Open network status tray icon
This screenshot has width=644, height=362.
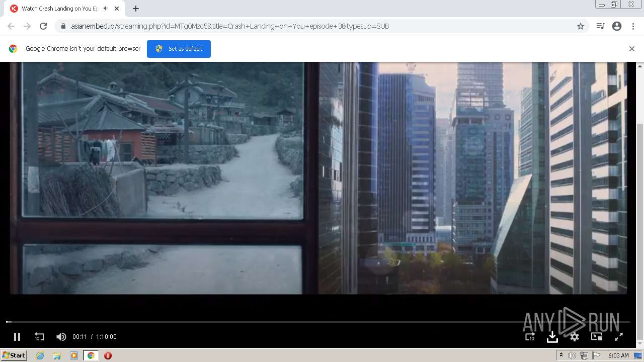click(x=584, y=355)
